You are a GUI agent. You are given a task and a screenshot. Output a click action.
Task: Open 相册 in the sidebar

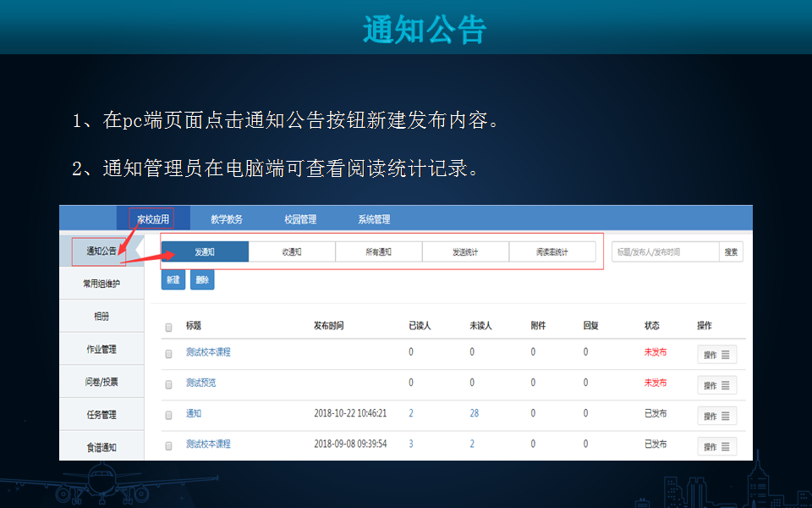point(101,316)
